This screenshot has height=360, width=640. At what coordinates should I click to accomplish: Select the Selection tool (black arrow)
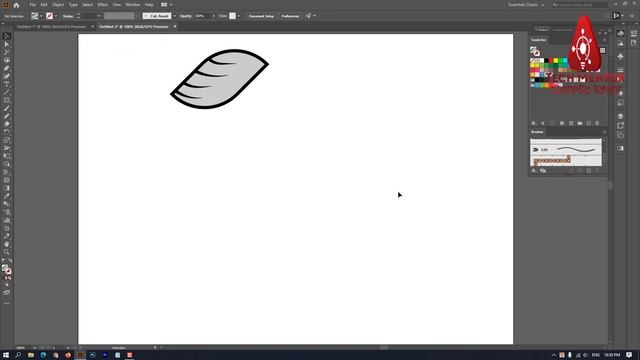pos(7,36)
